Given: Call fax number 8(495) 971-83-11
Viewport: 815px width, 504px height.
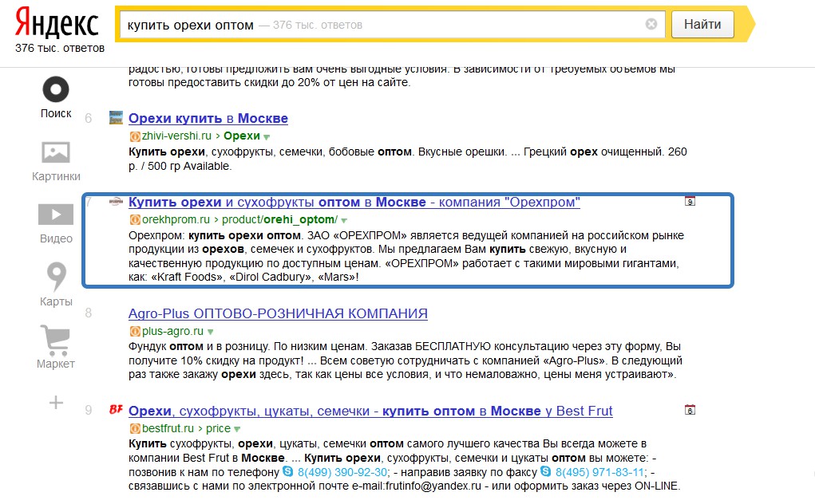Looking at the screenshot, I should pyautogui.click(x=599, y=472).
